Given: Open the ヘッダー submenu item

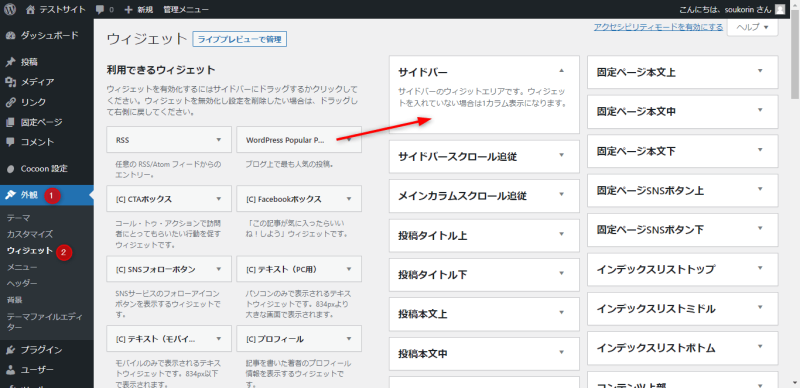Looking at the screenshot, I should click(x=22, y=283).
